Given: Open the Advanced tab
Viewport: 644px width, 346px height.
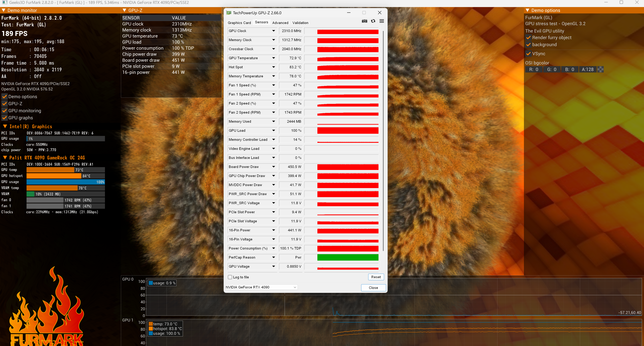Looking at the screenshot, I should click(x=280, y=23).
